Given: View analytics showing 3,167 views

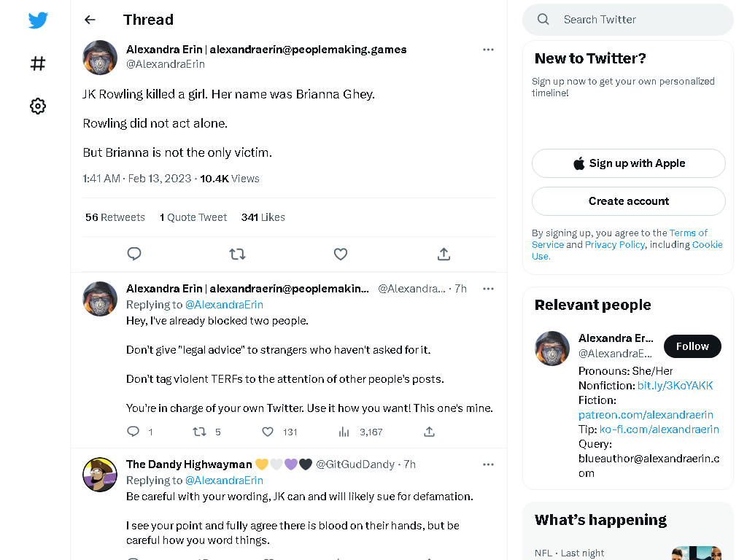Looking at the screenshot, I should click(x=360, y=432).
